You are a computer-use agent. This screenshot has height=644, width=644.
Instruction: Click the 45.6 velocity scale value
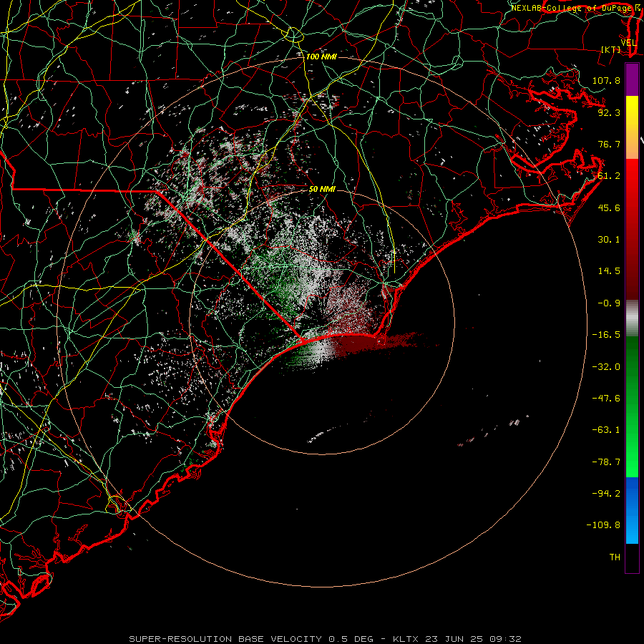(609, 208)
